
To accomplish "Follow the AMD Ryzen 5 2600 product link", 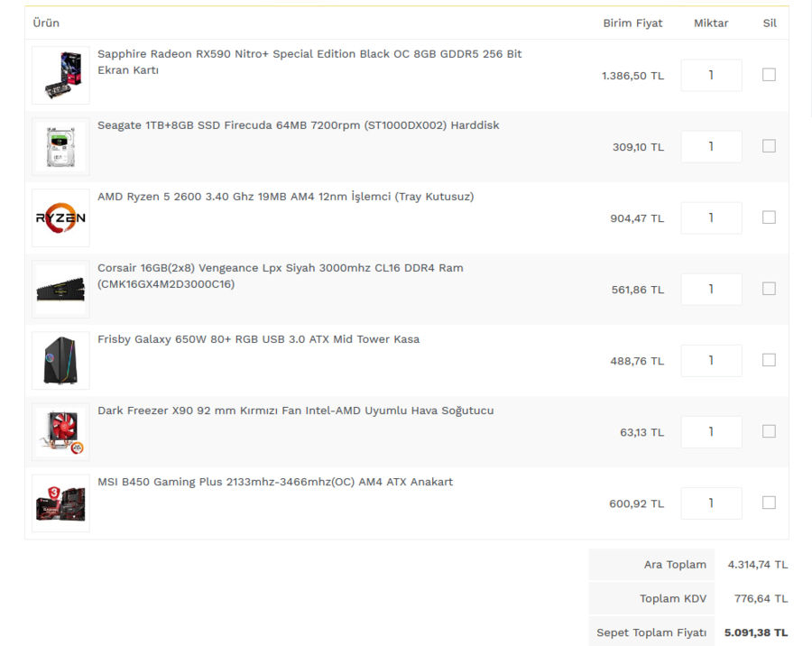I will tap(285, 197).
